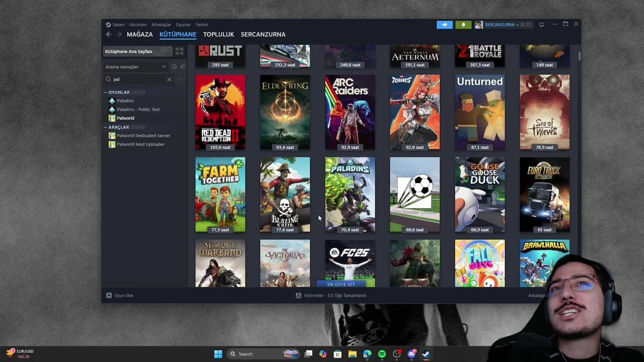Click the search magnifier icon in sidebar
This screenshot has width=644, height=362.
pos(108,79)
